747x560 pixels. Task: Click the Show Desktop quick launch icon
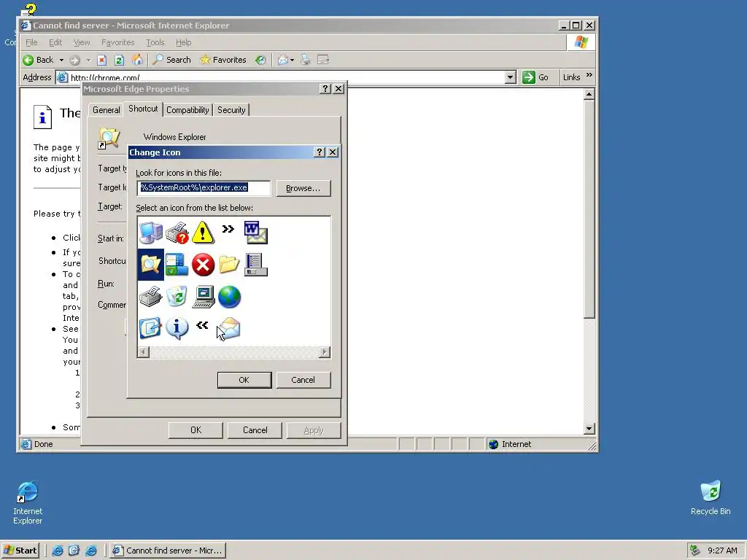(74, 551)
